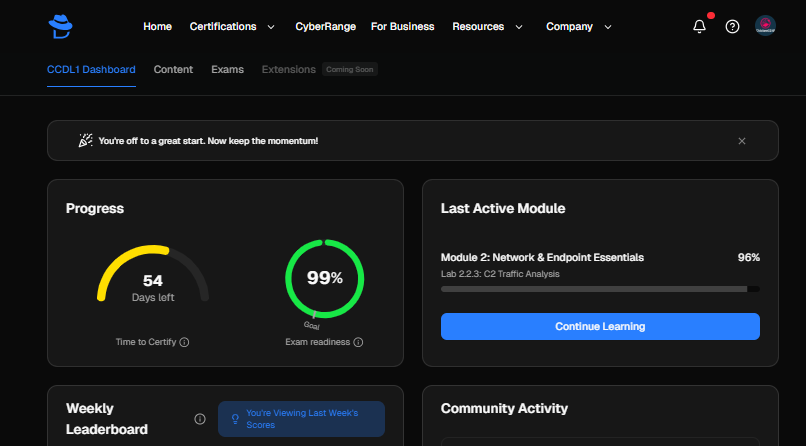Show Weekly Leaderboard info icon
The height and width of the screenshot is (446, 806).
200,419
